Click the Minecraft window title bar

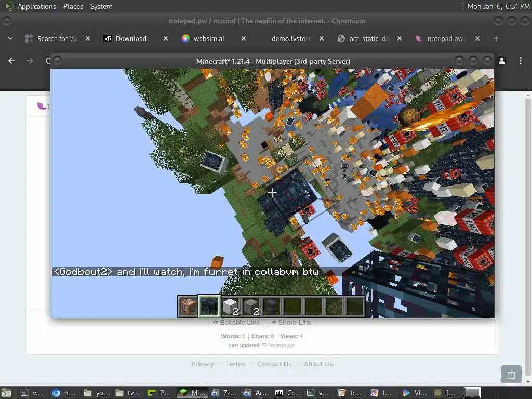[273, 61]
